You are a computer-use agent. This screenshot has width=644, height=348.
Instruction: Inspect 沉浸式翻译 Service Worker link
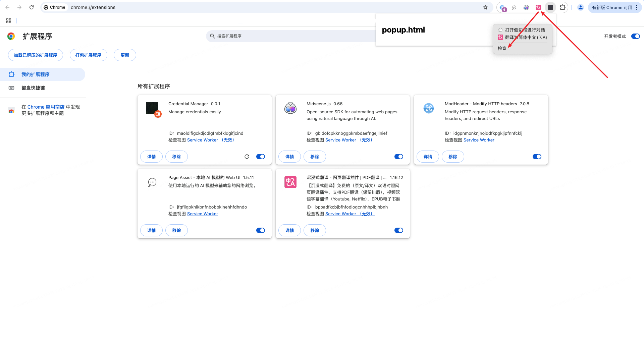tap(350, 214)
